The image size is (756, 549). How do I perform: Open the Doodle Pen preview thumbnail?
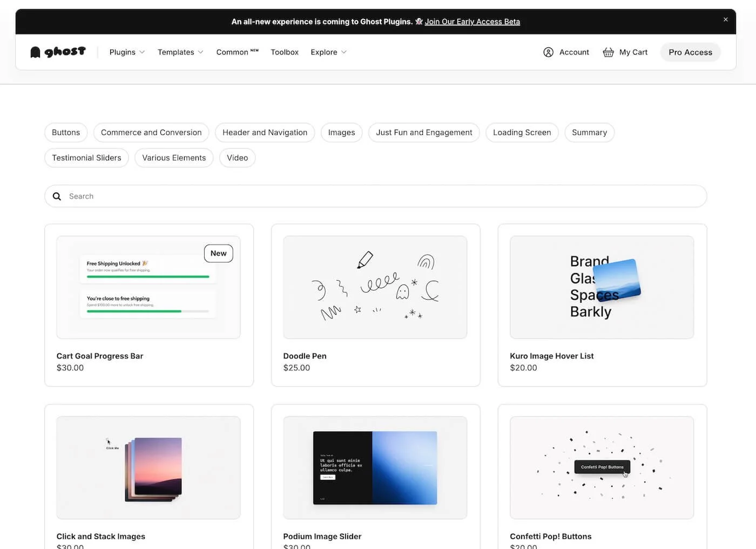pos(375,287)
